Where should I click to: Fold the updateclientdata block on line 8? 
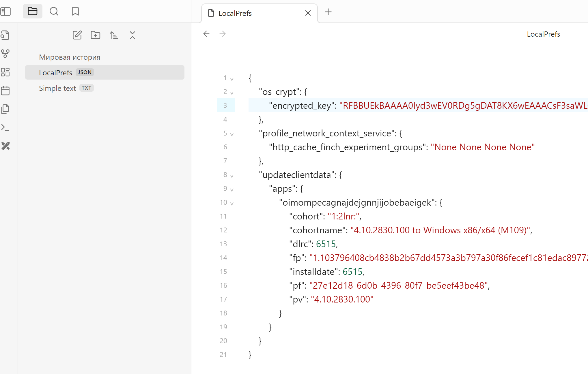click(x=232, y=176)
